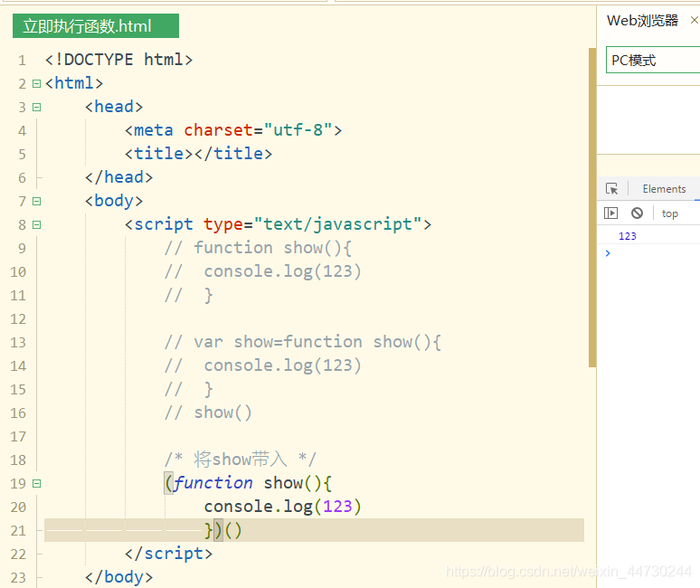Click line number 21 in the gutter
Viewport: 700px width, 588px height.
pyautogui.click(x=18, y=531)
